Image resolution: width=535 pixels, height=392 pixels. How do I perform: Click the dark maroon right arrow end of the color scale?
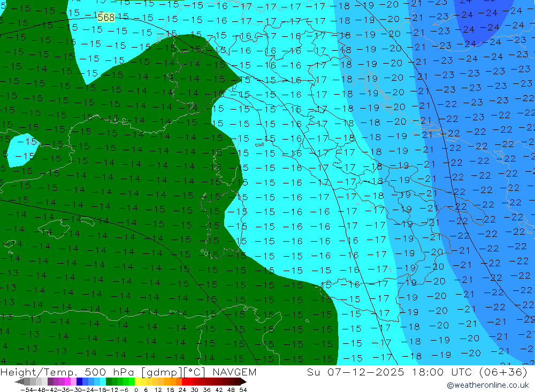pyautogui.click(x=243, y=382)
